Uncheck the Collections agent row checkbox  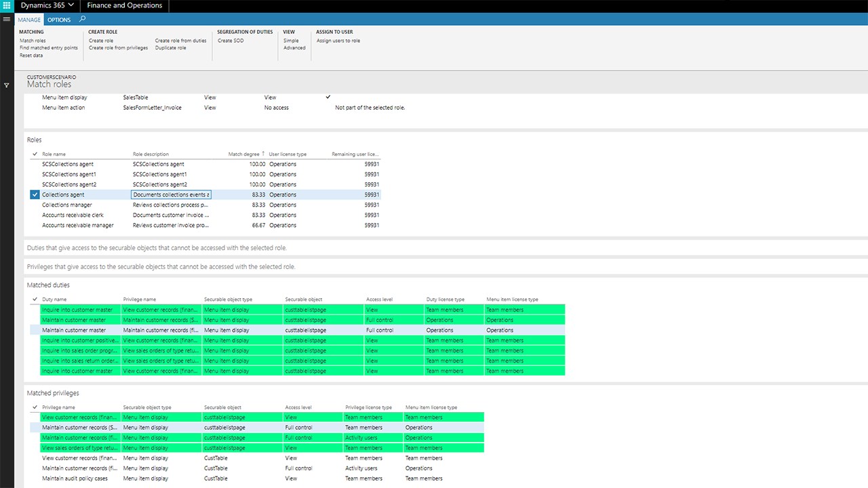[x=35, y=195]
